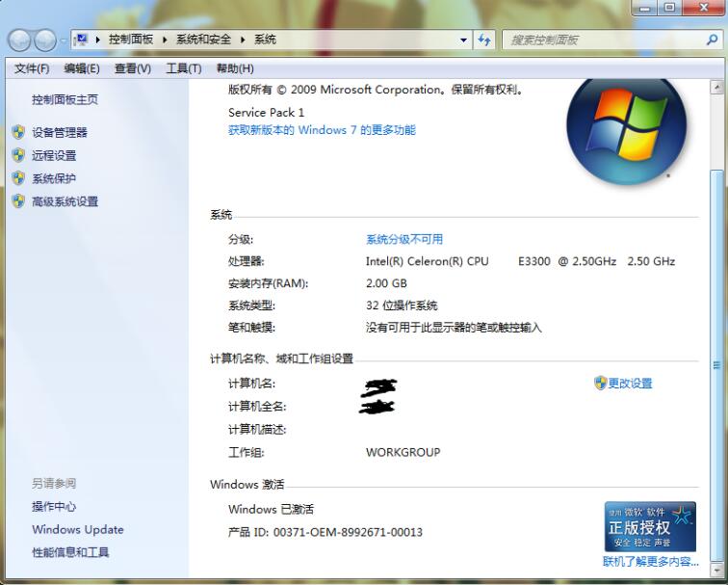The image size is (728, 585).
Task: Close the System window
Action: (703, 8)
